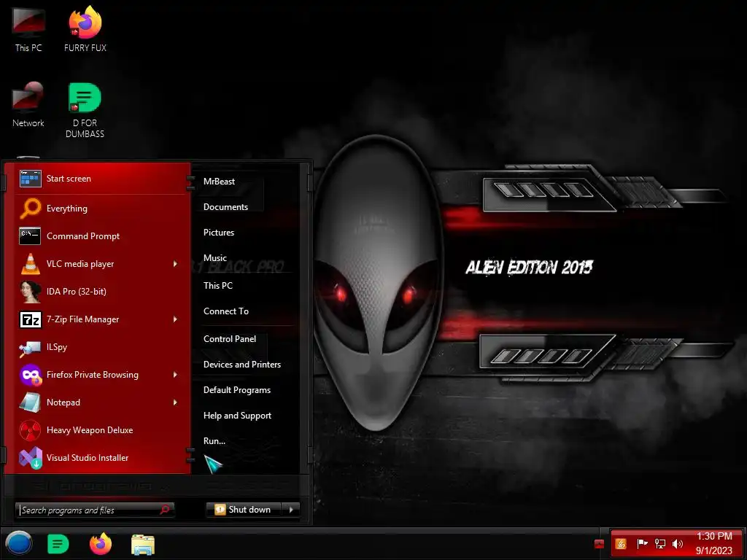
Task: Click the Search programs and files field
Action: 94,510
